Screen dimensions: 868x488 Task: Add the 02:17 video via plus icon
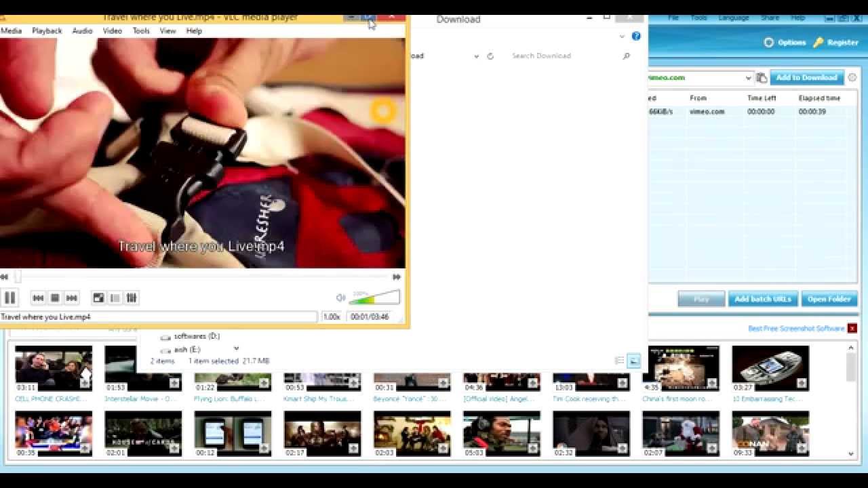pos(354,449)
